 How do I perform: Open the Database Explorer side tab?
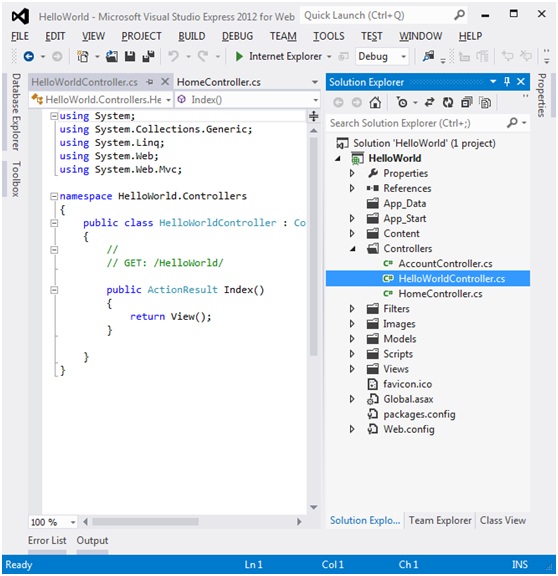[15, 112]
